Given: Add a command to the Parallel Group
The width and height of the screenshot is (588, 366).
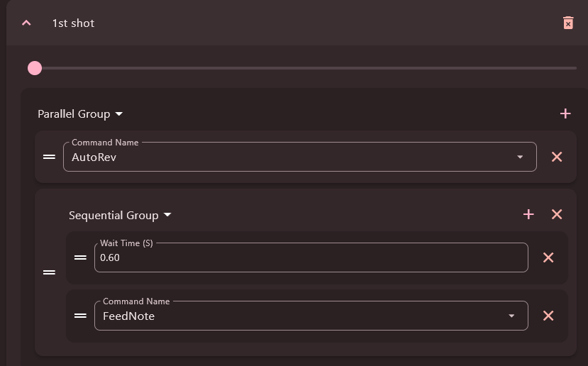Looking at the screenshot, I should [x=565, y=113].
